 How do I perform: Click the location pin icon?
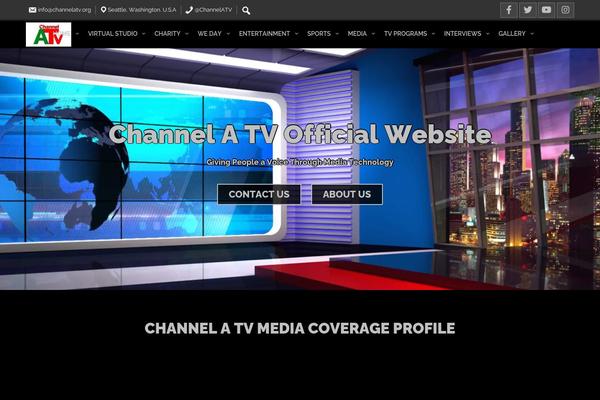pos(103,10)
